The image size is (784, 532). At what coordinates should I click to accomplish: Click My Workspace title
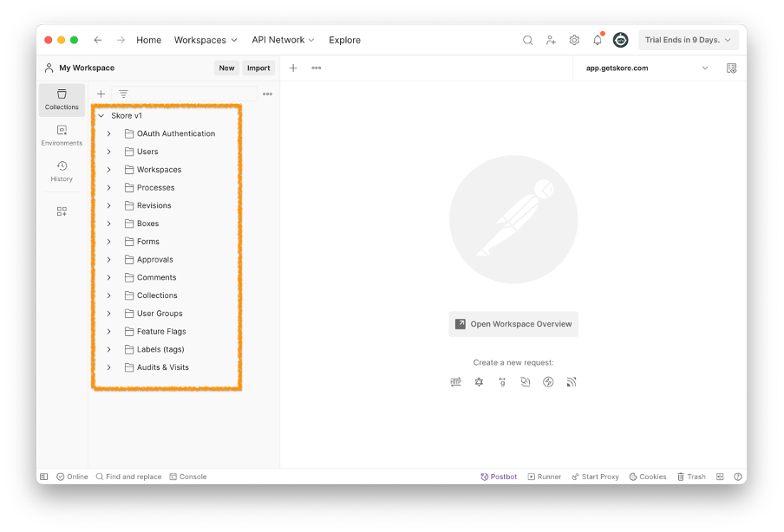[x=87, y=68]
